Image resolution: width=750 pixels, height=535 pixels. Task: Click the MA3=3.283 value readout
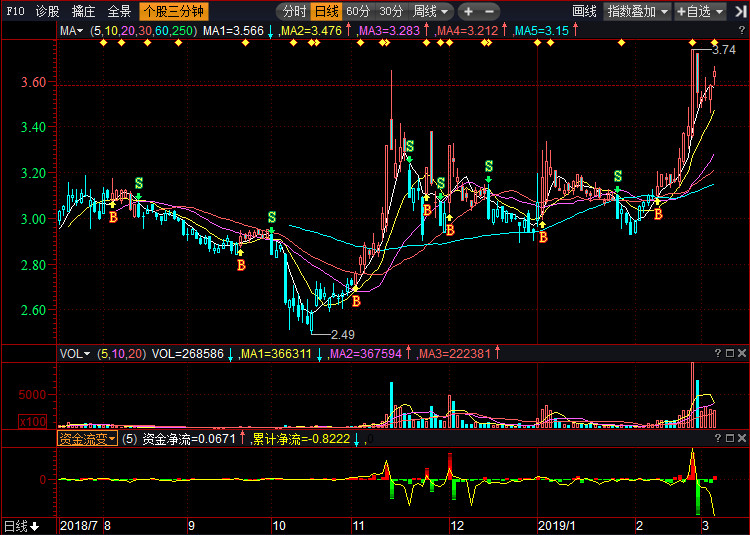389,31
